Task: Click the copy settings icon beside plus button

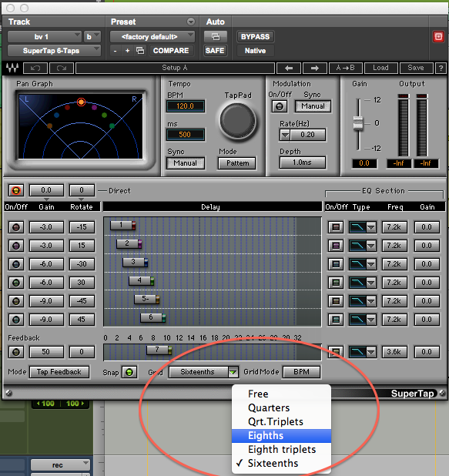Action: pos(140,50)
